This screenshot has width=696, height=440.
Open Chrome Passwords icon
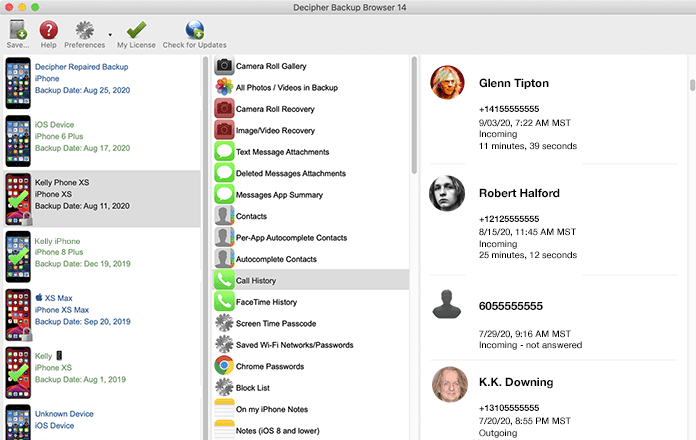click(224, 366)
